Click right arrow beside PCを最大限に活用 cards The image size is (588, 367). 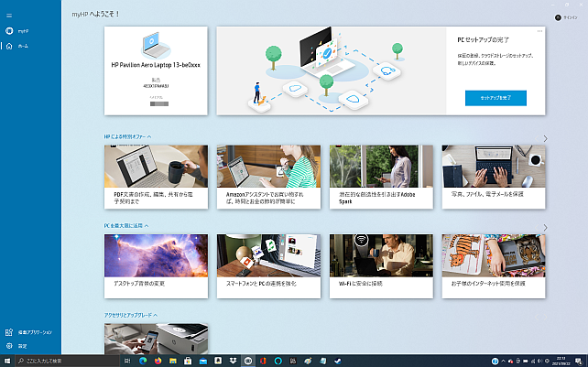pyautogui.click(x=545, y=228)
